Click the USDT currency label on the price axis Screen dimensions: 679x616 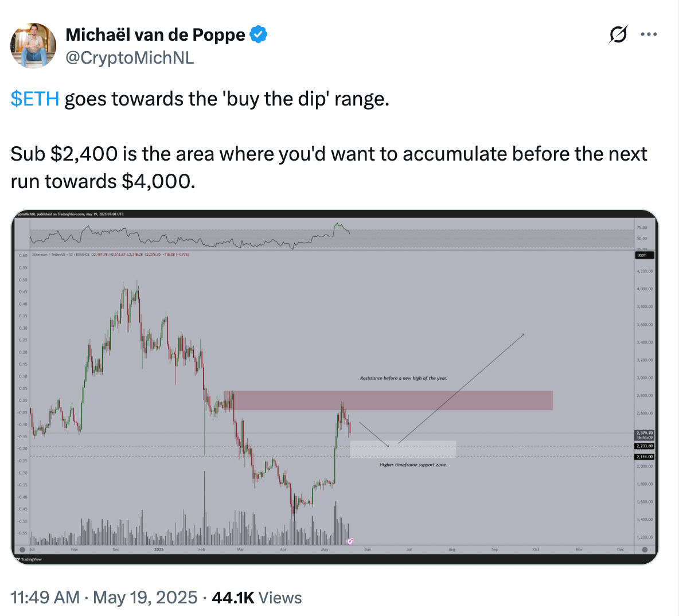[642, 255]
